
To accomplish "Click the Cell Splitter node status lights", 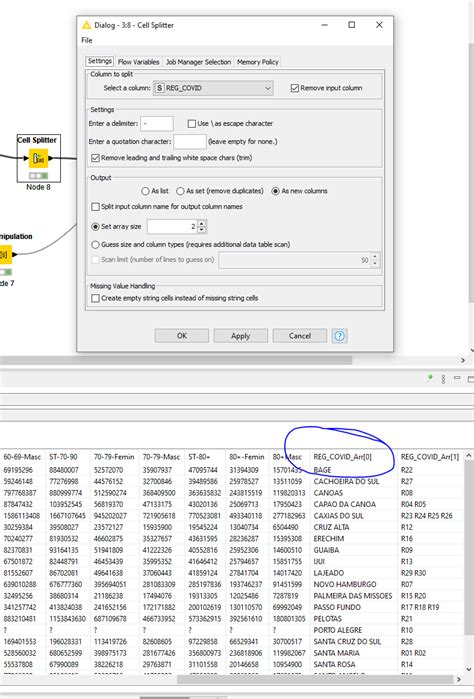I will pos(38,176).
